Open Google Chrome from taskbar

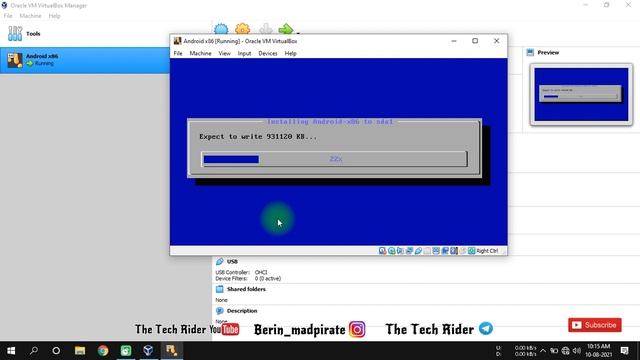103,351
